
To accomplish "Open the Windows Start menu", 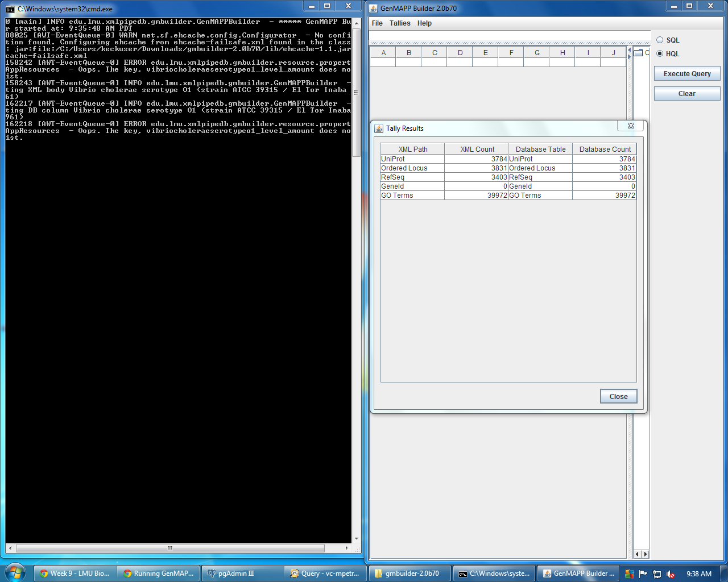I will [15, 572].
